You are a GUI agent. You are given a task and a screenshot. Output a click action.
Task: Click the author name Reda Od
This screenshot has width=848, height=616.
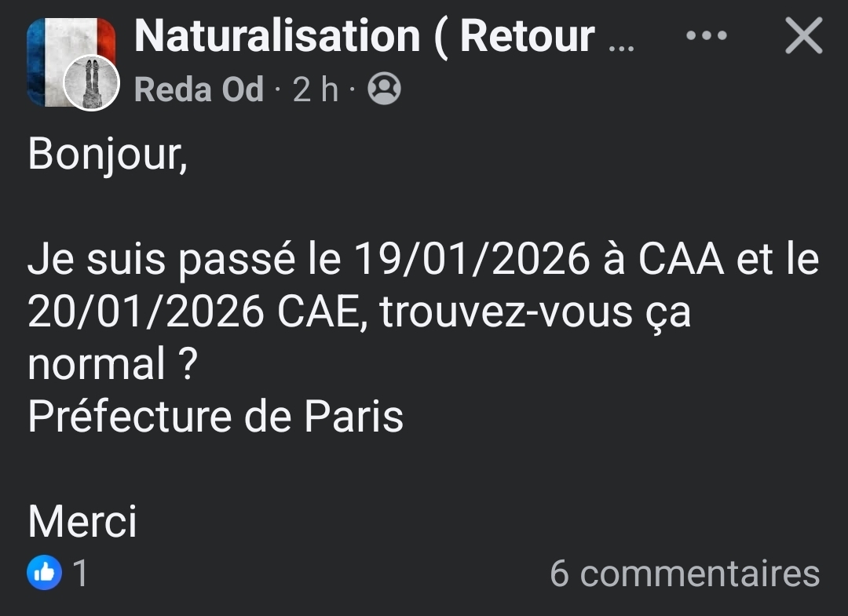coord(199,90)
